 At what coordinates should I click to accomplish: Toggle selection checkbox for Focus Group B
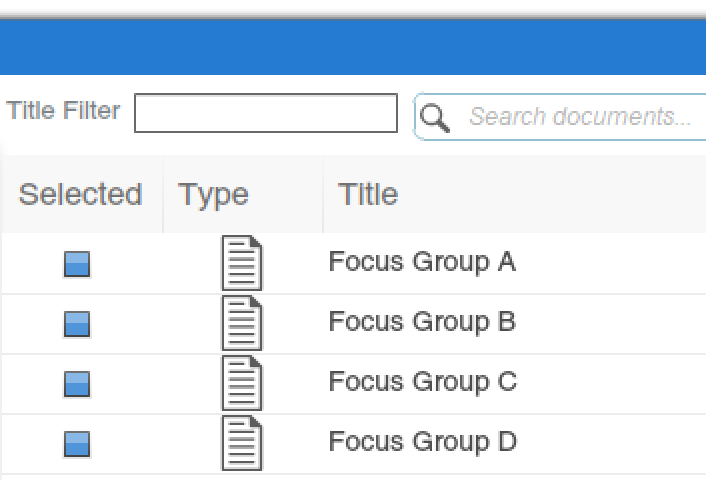tap(77, 324)
